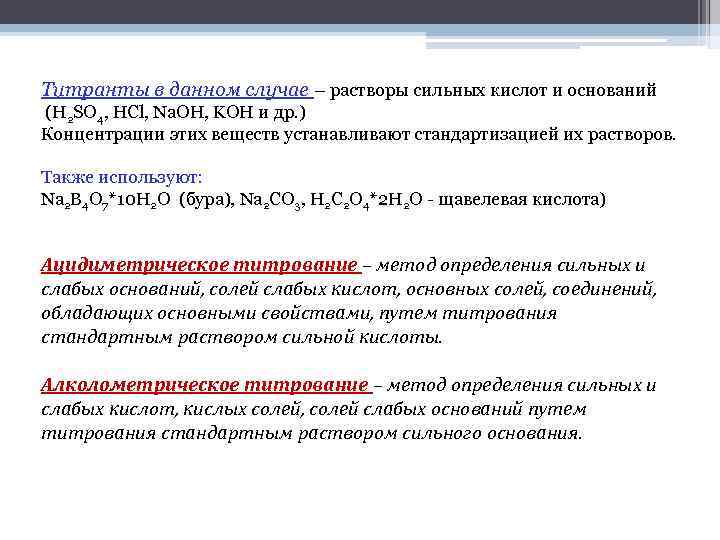Click the word '(бура)'
Viewport: 720px width, 540px height.
207,200
